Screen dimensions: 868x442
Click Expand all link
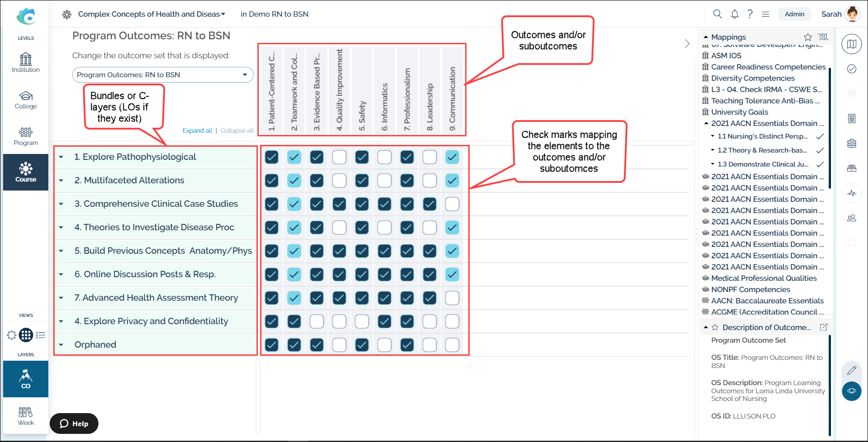(197, 130)
